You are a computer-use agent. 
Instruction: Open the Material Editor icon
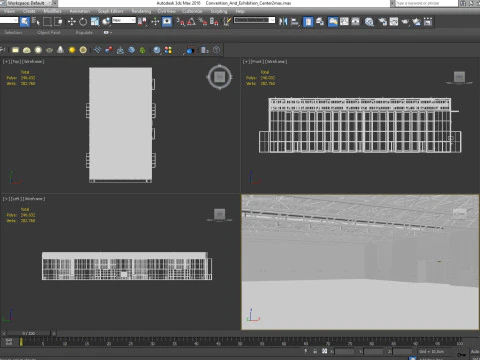(369, 22)
